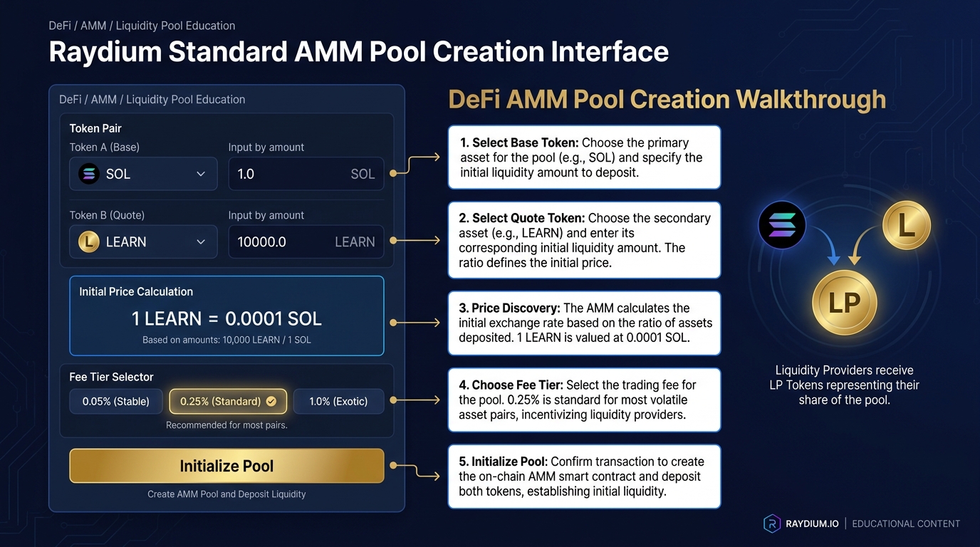The width and height of the screenshot is (980, 547).
Task: Open the RAYDIUM.IO link text
Action: point(812,523)
